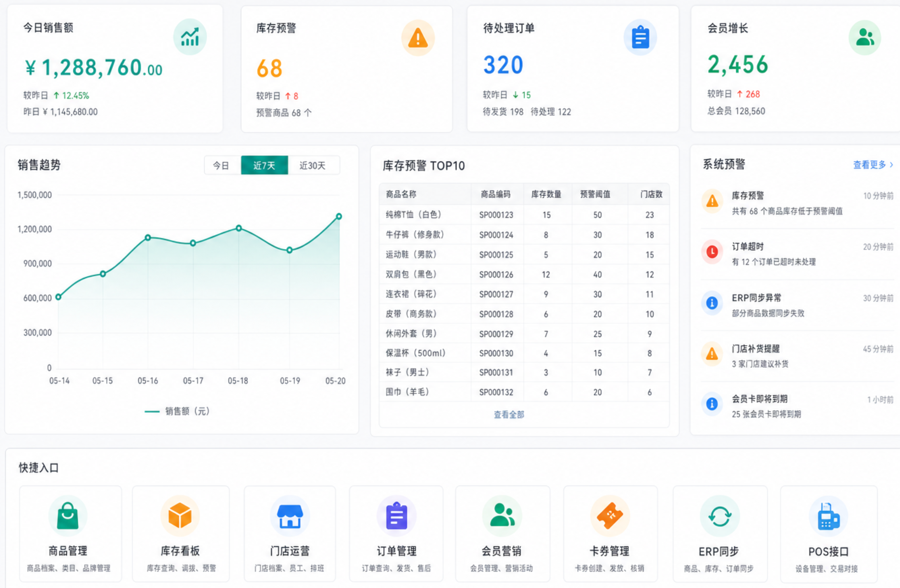This screenshot has height=588, width=900.
Task: Toggle the 销售额（元）chart legend
Action: (x=177, y=411)
